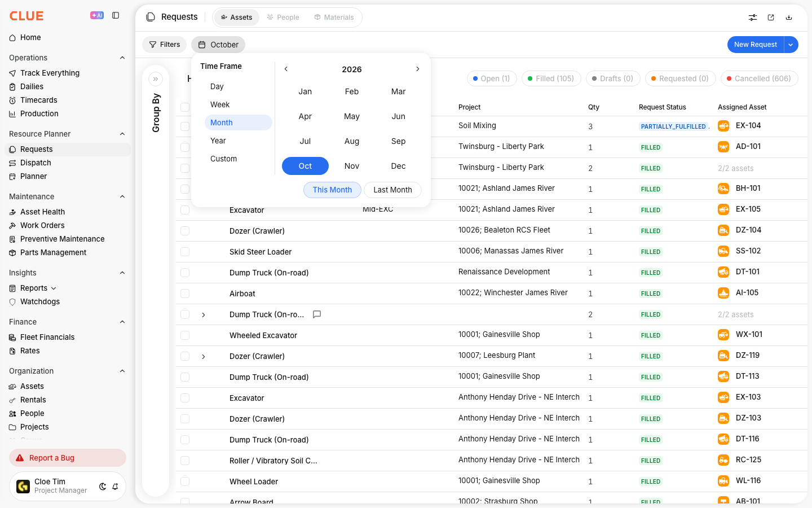Click Report a Bug button
Viewport: 812px width, 508px height.
(x=68, y=458)
